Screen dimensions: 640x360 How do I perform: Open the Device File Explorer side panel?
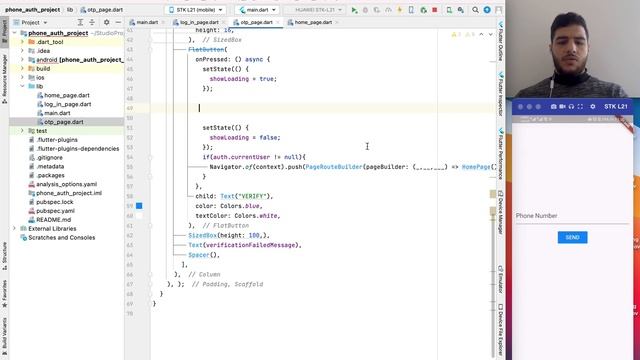pos(500,330)
